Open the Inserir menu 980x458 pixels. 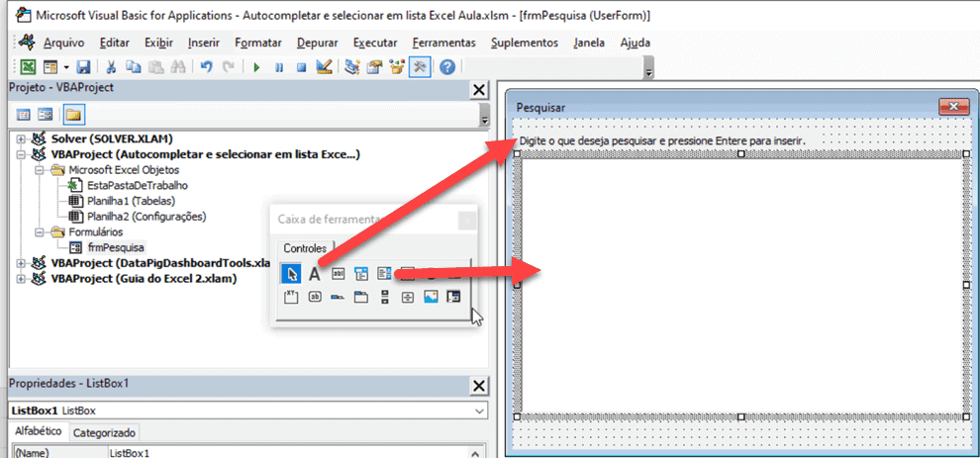204,43
